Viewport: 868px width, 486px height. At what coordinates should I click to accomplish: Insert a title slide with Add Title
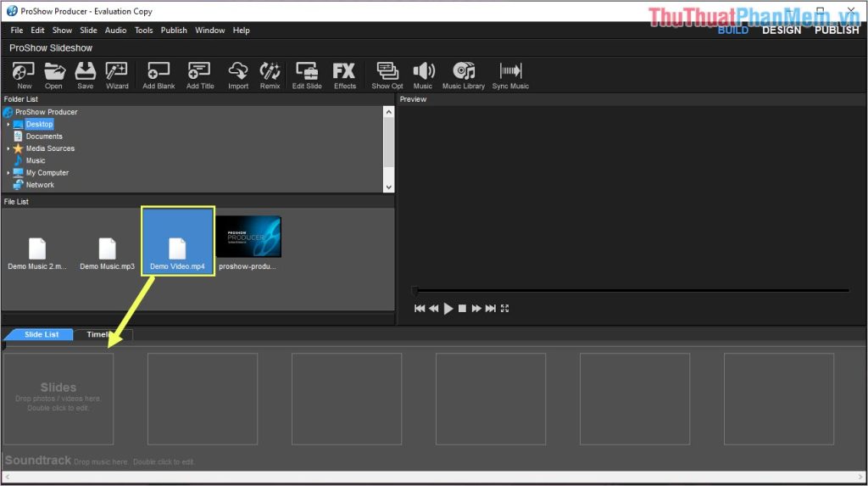[x=200, y=75]
